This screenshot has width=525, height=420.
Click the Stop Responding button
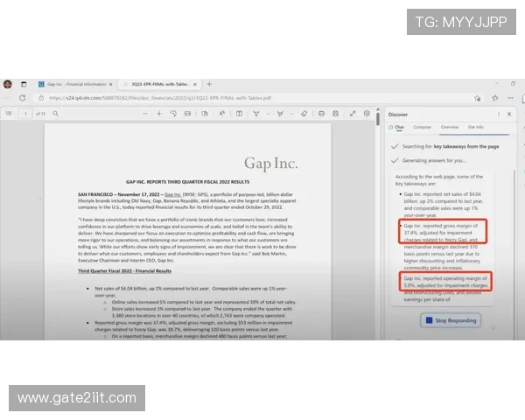click(x=451, y=320)
